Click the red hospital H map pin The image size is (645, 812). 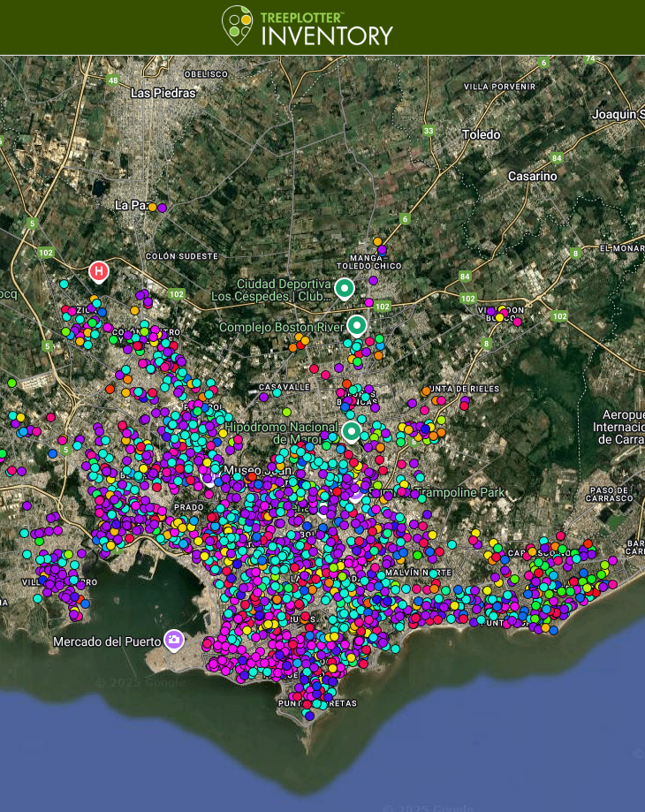(x=99, y=272)
